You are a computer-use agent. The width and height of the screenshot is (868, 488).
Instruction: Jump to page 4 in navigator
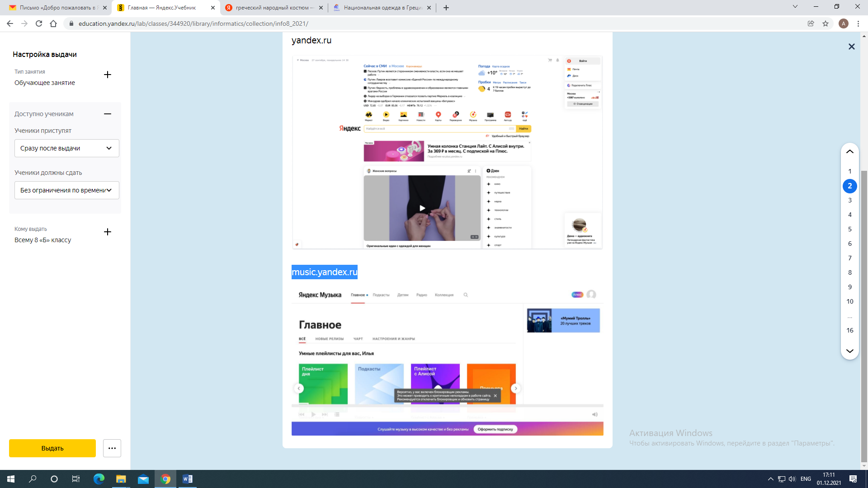coord(850,215)
